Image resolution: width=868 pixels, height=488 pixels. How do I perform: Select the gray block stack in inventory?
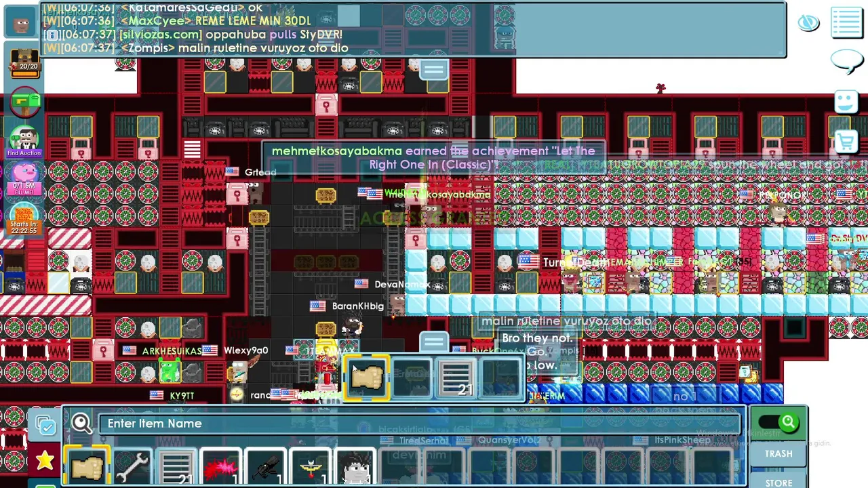point(176,467)
